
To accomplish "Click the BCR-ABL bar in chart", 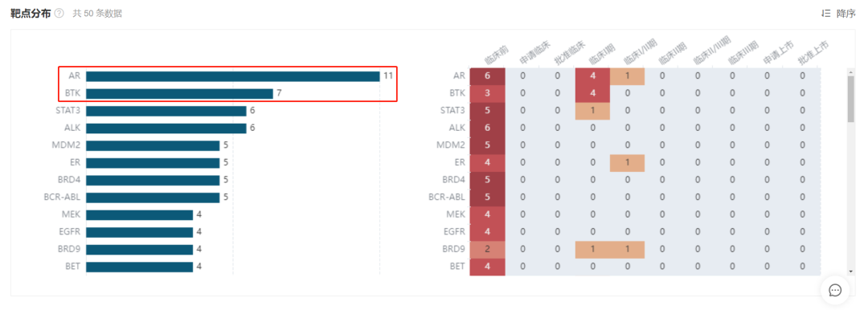I will pyautogui.click(x=153, y=198).
